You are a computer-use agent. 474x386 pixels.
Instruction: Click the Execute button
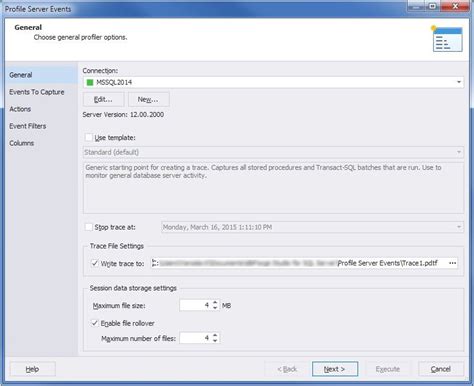[388, 369]
